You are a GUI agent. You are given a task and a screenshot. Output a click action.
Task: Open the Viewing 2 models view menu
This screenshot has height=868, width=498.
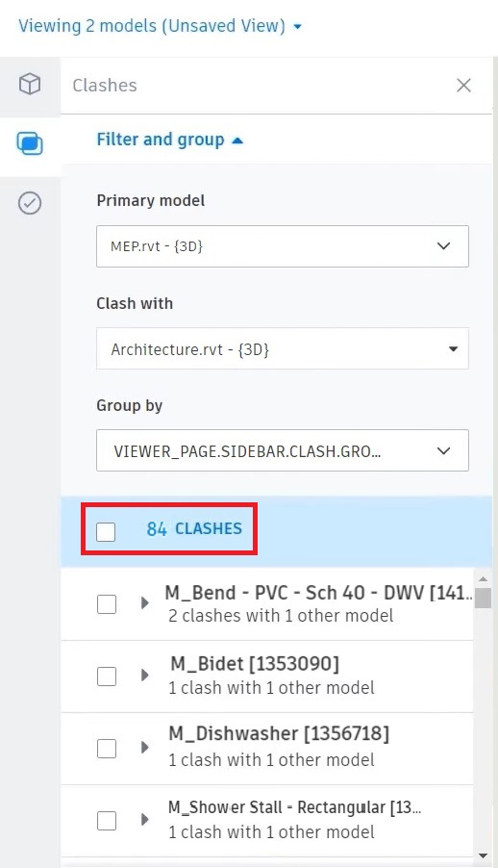click(161, 26)
